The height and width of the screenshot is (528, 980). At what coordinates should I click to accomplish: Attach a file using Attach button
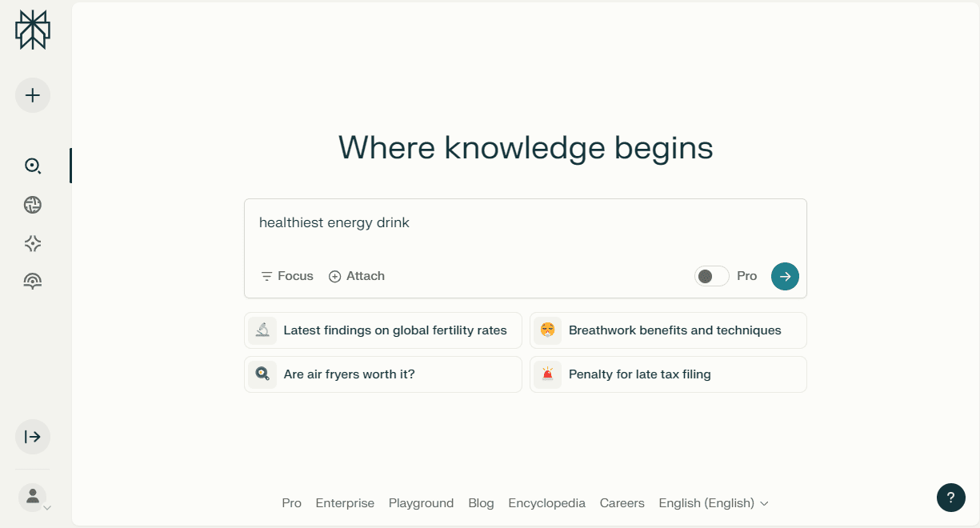tap(357, 276)
